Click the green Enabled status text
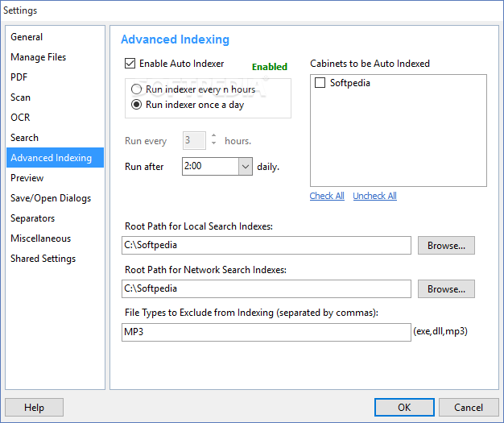Screen dimensions: 504x423 pos(270,67)
